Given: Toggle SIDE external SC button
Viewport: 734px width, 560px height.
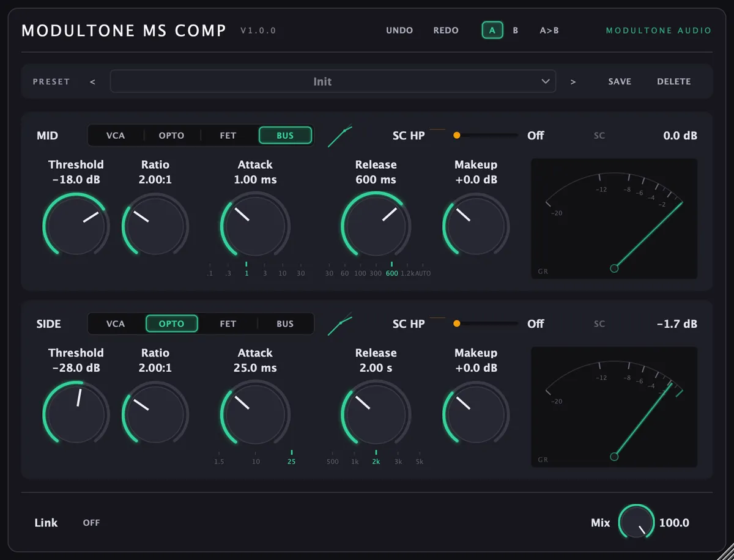Looking at the screenshot, I should coord(599,324).
